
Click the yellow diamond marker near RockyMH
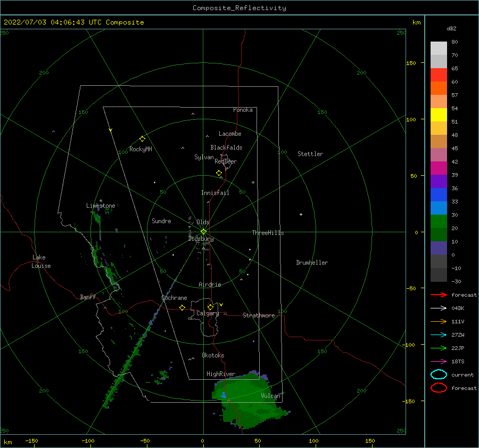point(142,139)
